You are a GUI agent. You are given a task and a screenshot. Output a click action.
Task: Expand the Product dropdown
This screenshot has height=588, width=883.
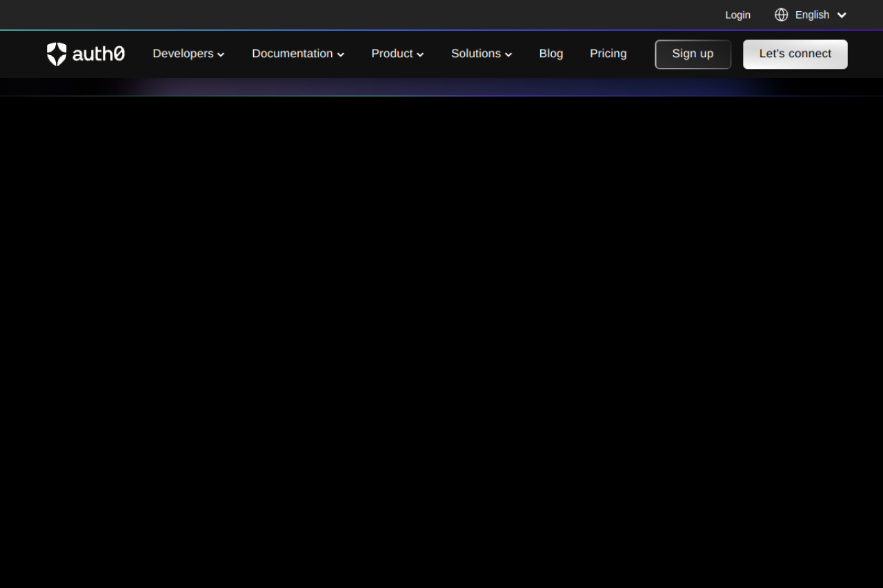[x=392, y=54]
